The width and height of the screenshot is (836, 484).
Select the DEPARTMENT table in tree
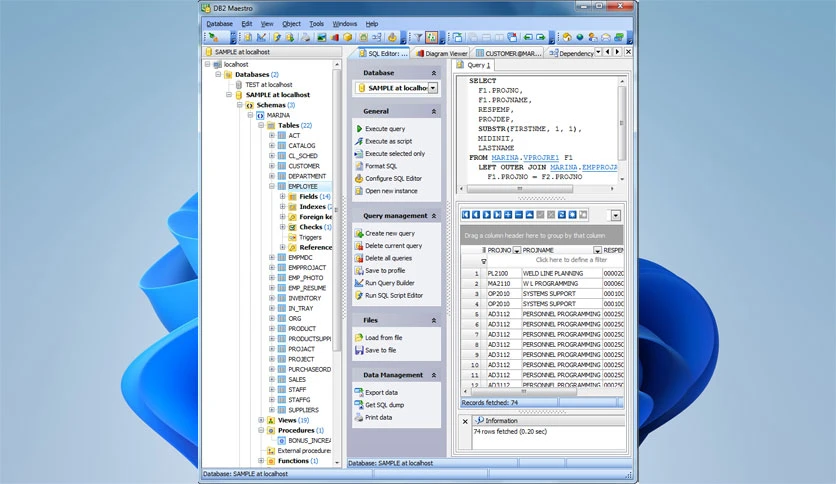[307, 176]
